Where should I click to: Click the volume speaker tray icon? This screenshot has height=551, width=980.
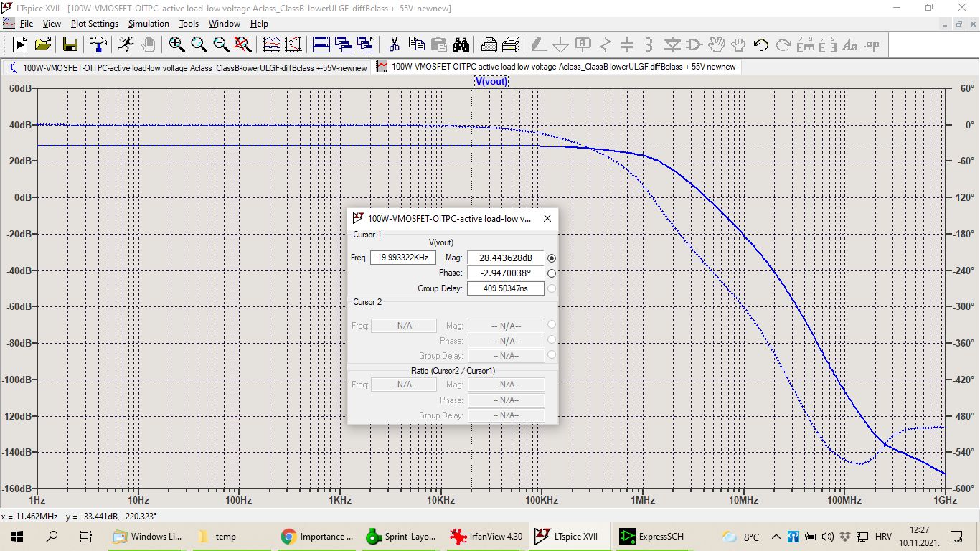click(x=827, y=537)
